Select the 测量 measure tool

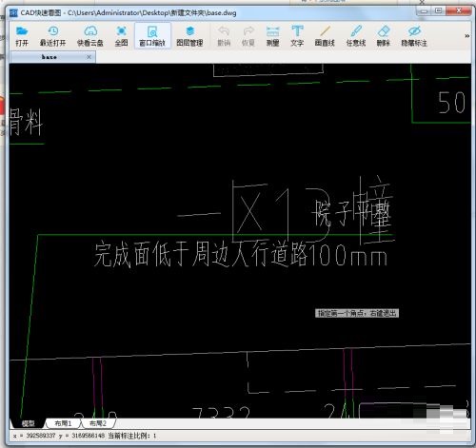(272, 36)
